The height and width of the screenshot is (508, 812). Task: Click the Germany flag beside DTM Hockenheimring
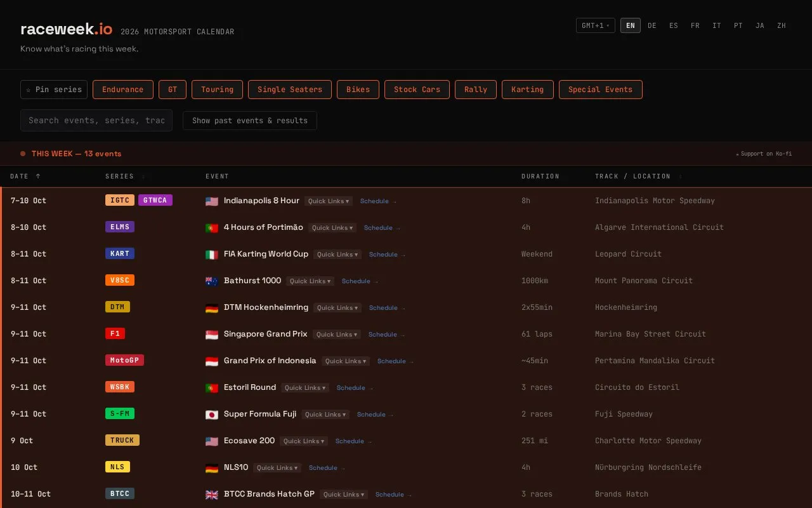[x=212, y=308]
